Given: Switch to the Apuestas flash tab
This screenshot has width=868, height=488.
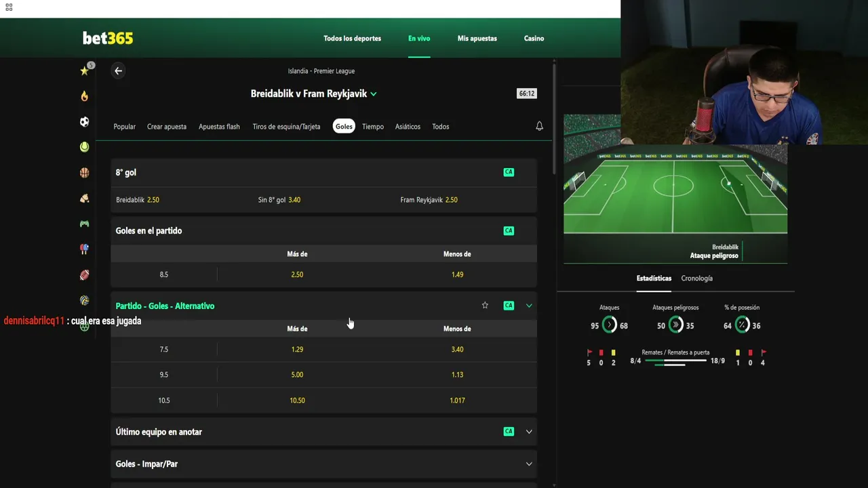Looking at the screenshot, I should (x=219, y=127).
